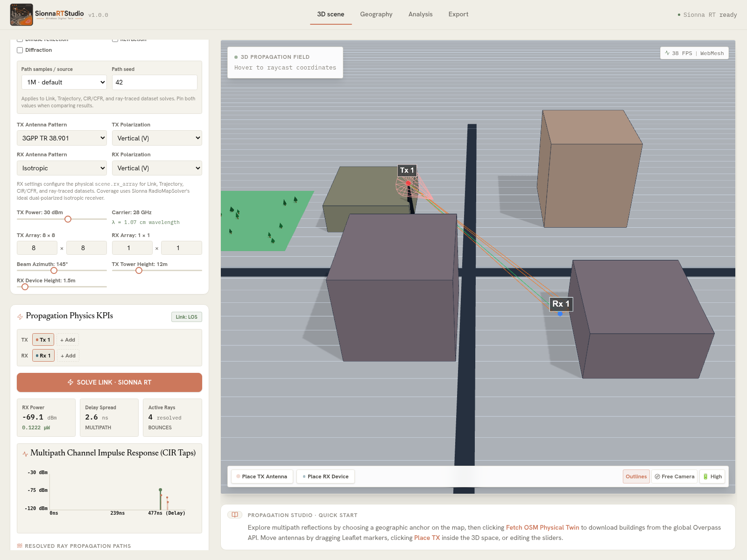Focus the Path seed input field
Viewport: 747px width, 560px height.
(x=155, y=82)
